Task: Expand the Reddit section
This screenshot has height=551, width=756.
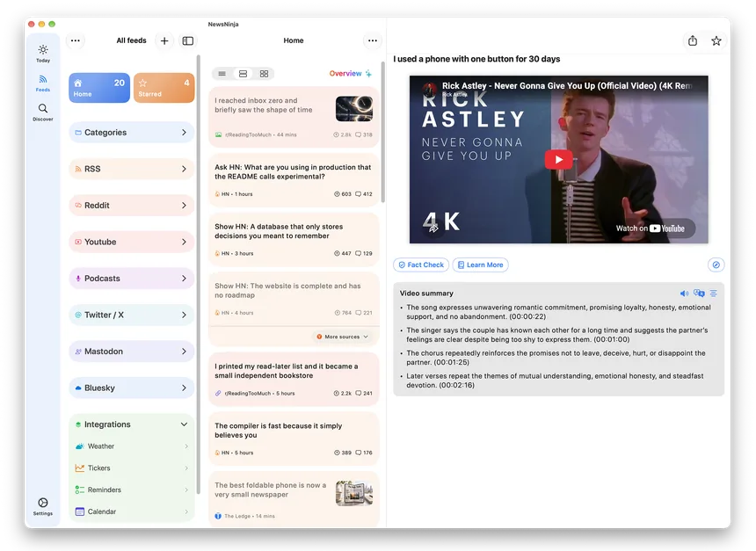Action: (132, 206)
